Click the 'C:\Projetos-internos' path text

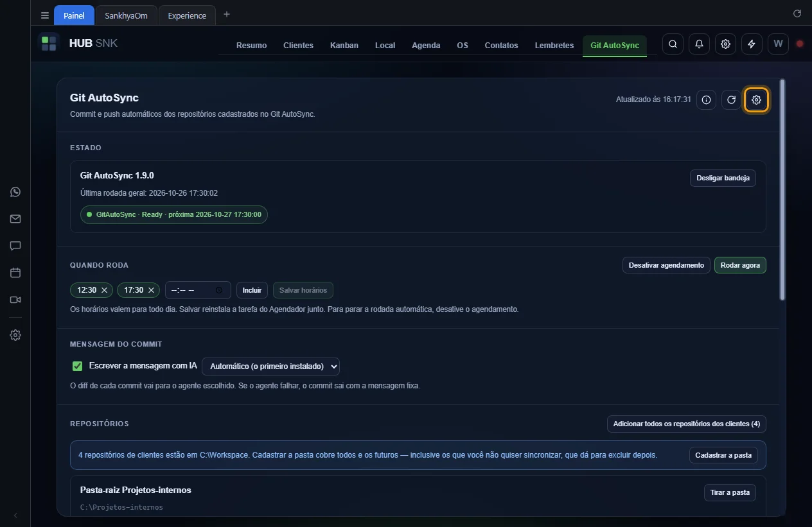(x=121, y=507)
